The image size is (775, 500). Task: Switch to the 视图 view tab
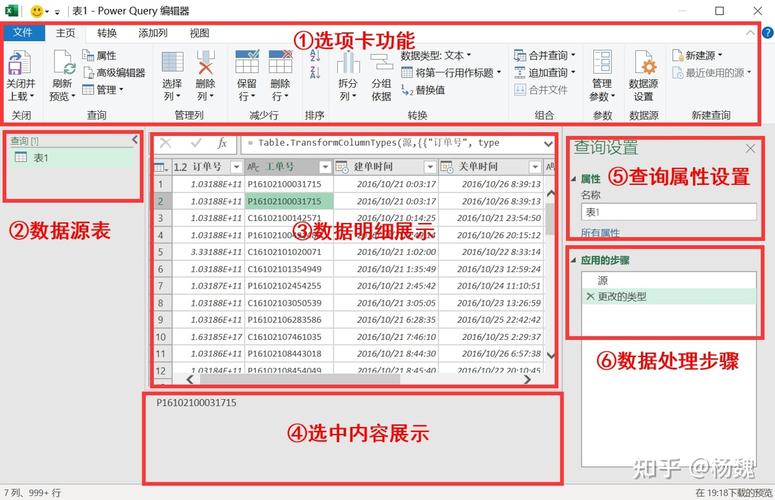coord(199,33)
